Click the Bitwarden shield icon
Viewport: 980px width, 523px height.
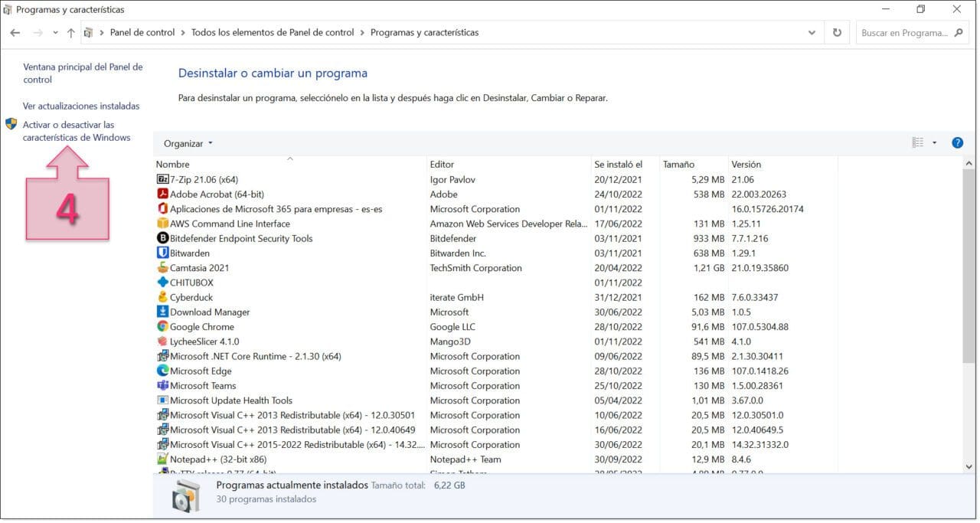pyautogui.click(x=162, y=253)
